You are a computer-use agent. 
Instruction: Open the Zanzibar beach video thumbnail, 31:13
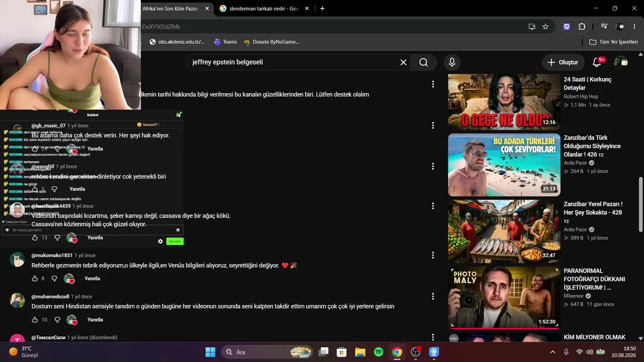pos(504,164)
